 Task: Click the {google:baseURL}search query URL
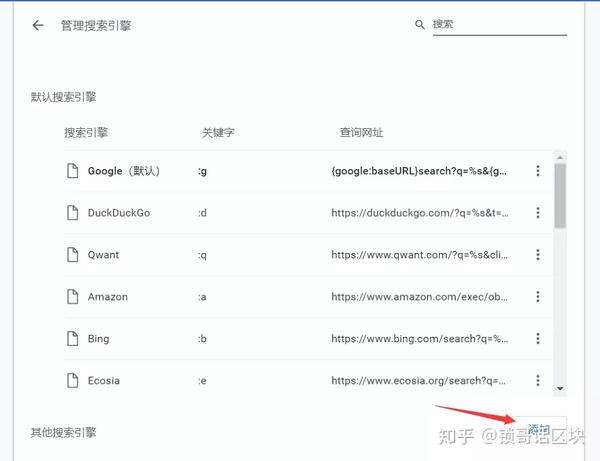(419, 171)
